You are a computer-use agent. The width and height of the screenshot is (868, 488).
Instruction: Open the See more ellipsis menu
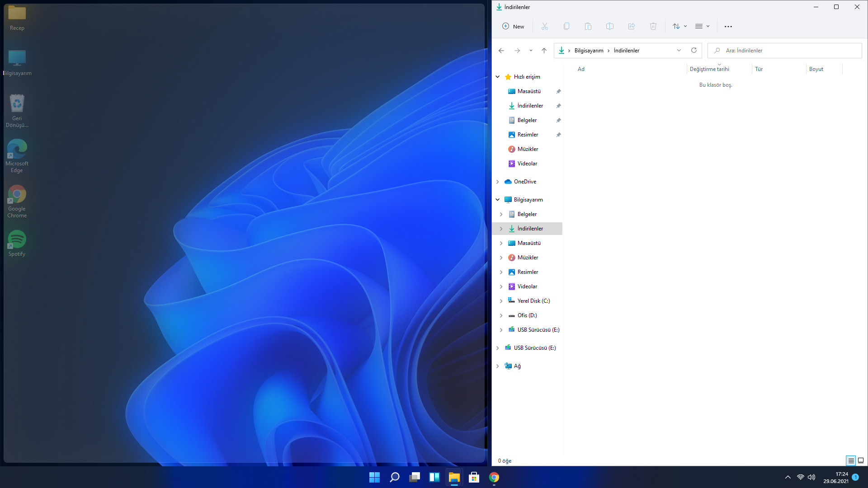pyautogui.click(x=728, y=26)
